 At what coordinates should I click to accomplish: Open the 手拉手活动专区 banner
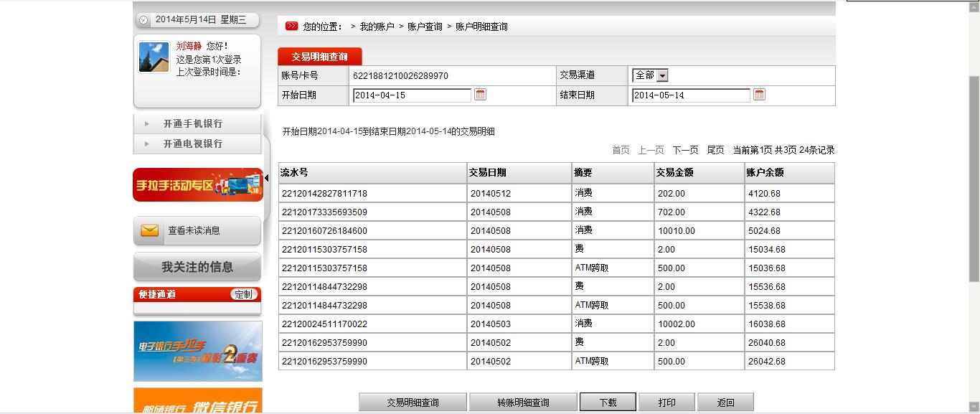198,184
